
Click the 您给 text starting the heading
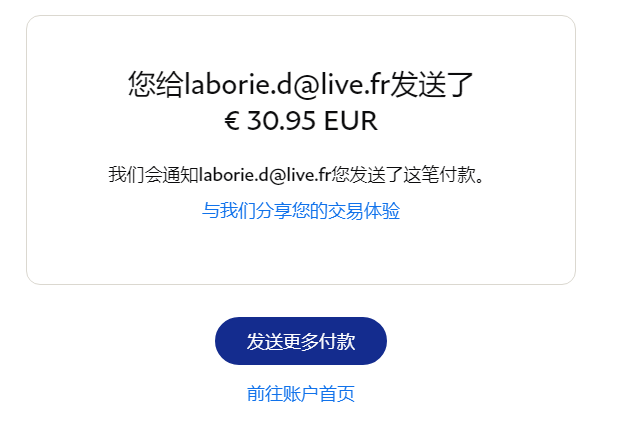pyautogui.click(x=156, y=84)
